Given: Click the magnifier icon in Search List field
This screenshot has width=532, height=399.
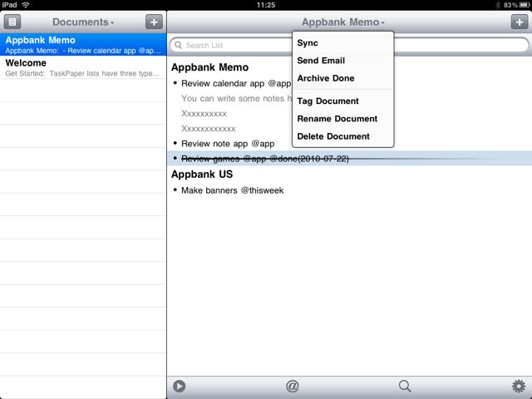Looking at the screenshot, I should 178,45.
